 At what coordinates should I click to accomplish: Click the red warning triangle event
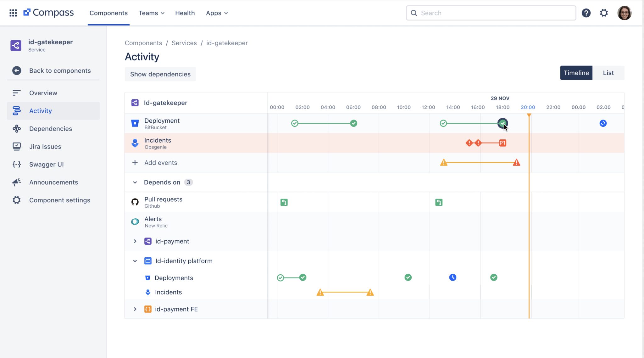(516, 163)
